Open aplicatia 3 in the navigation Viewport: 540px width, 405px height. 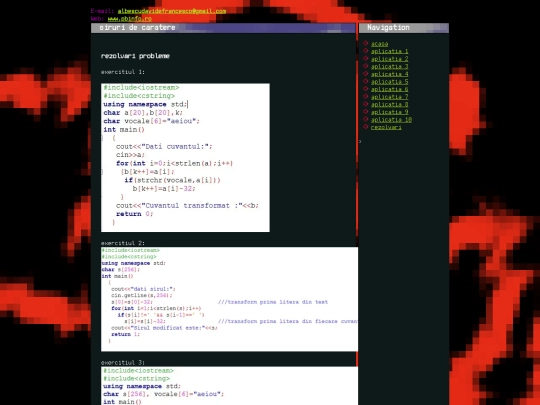point(390,66)
